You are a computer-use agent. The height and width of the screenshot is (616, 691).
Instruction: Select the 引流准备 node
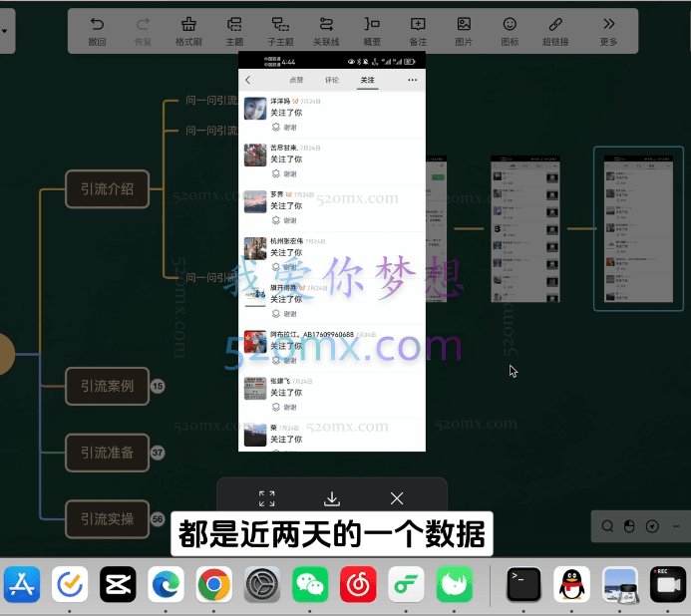[x=107, y=453]
